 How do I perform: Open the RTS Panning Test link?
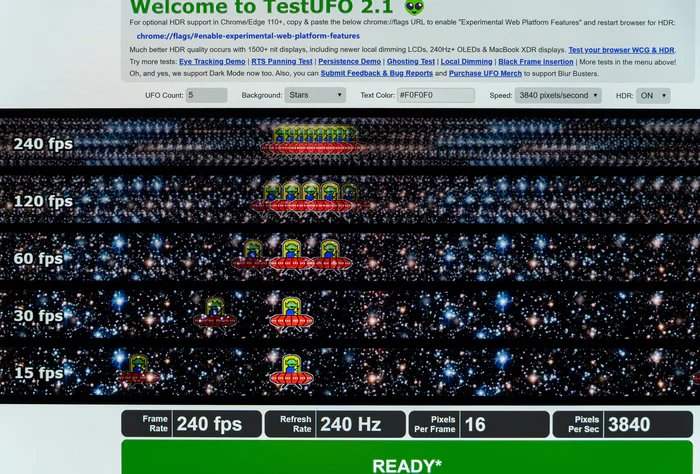coord(282,62)
